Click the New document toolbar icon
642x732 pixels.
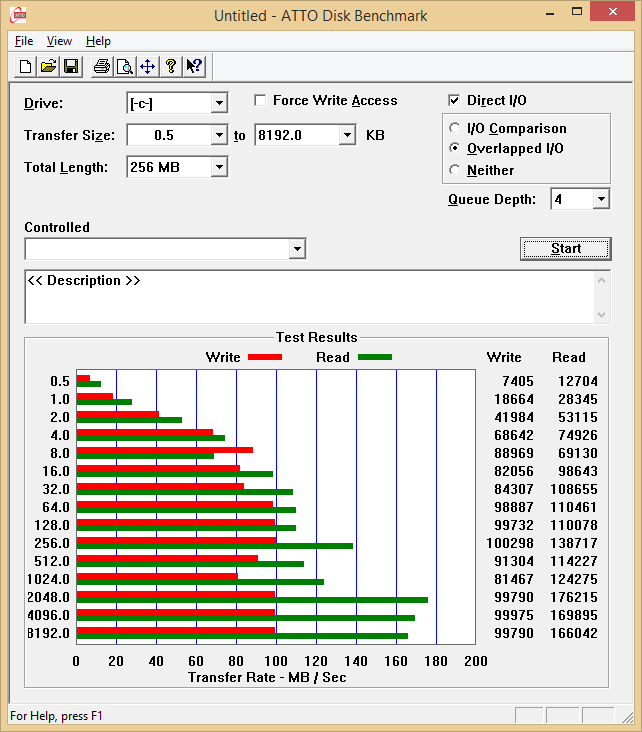(x=26, y=66)
